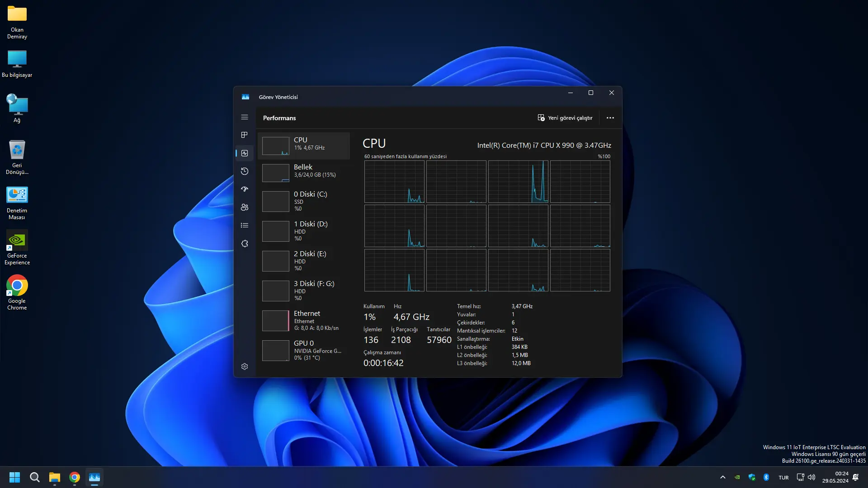This screenshot has width=868, height=488.
Task: Open the Services page in the sidebar
Action: [x=245, y=244]
